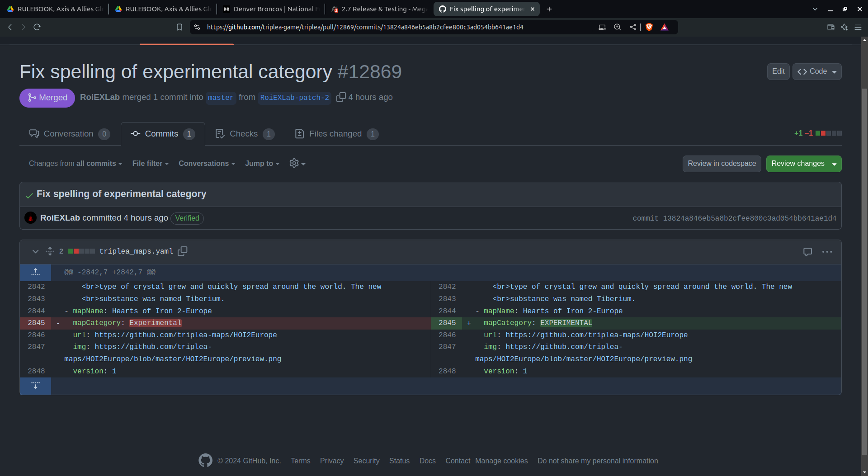Select the Commits tab

click(163, 134)
